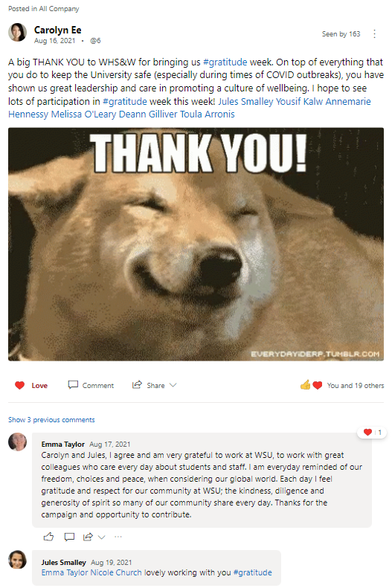Open the All Company community link
The height and width of the screenshot is (588, 392).
click(59, 9)
